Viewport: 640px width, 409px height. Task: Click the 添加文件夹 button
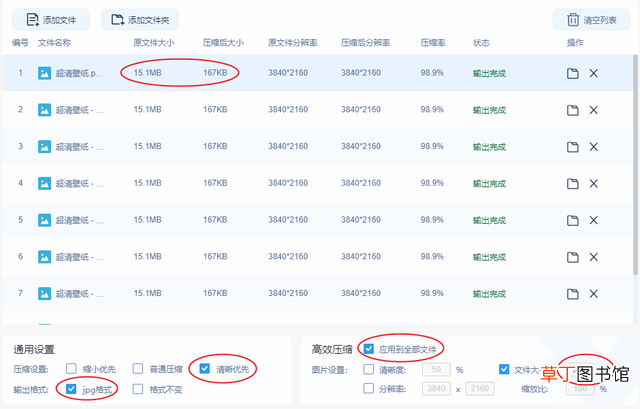point(140,20)
